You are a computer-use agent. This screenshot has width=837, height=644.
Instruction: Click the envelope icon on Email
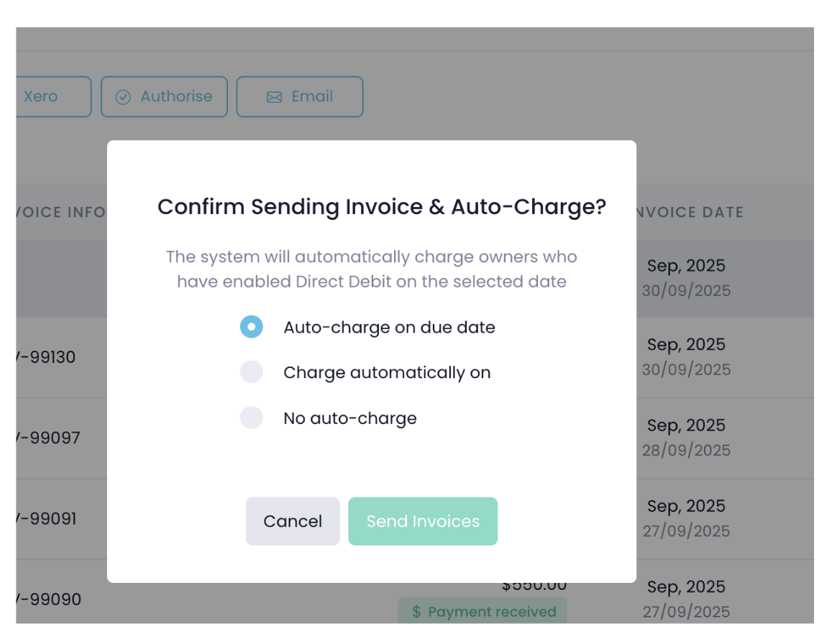274,97
